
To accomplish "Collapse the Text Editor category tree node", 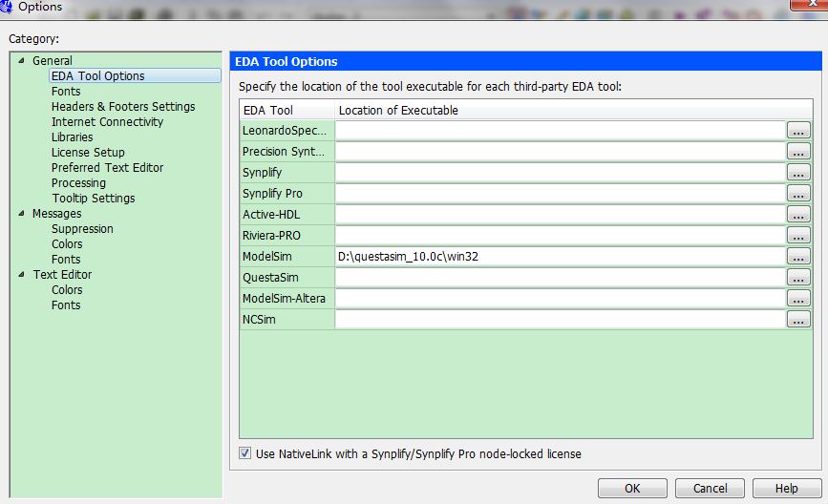I will pyautogui.click(x=21, y=274).
